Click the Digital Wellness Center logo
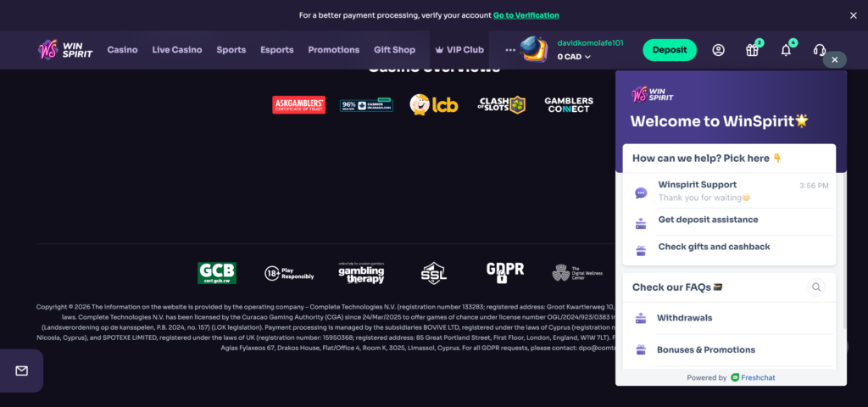868x407 pixels. (x=577, y=273)
